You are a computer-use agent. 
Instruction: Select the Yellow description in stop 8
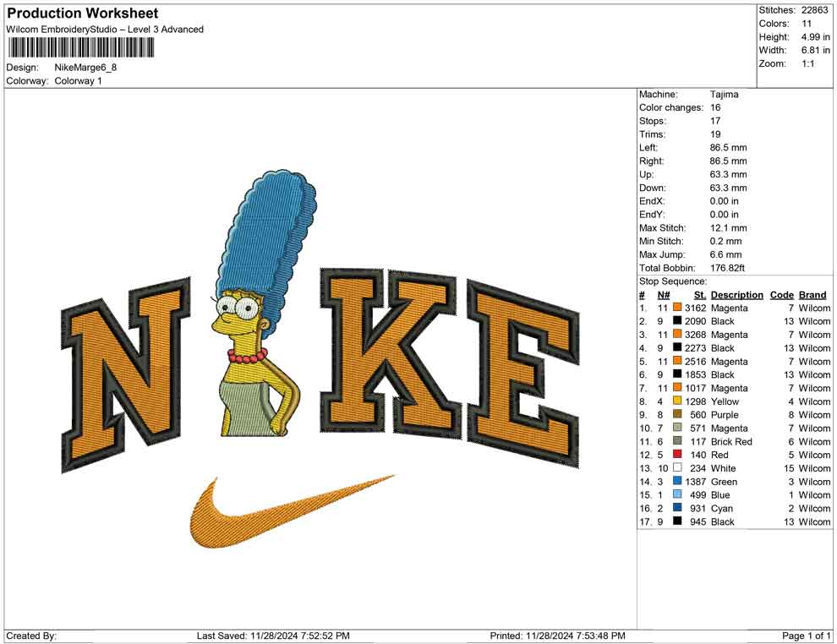click(x=725, y=401)
